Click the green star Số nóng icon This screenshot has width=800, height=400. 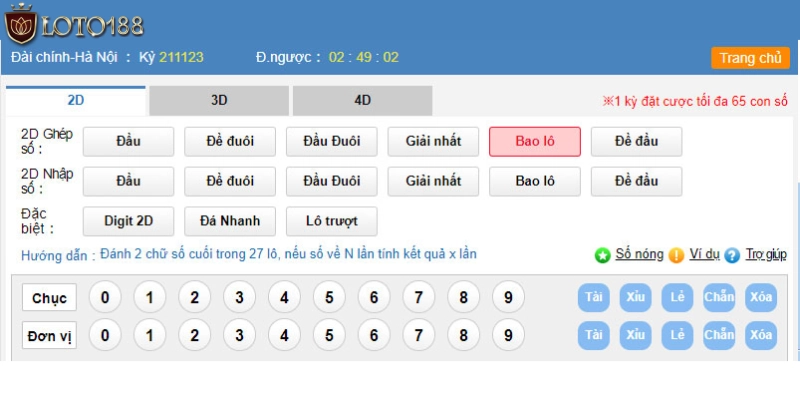[602, 255]
